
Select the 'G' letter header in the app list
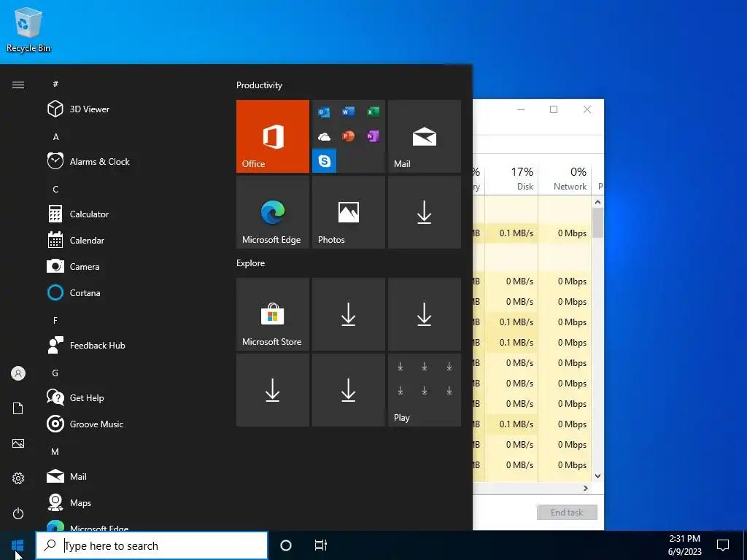[55, 373]
